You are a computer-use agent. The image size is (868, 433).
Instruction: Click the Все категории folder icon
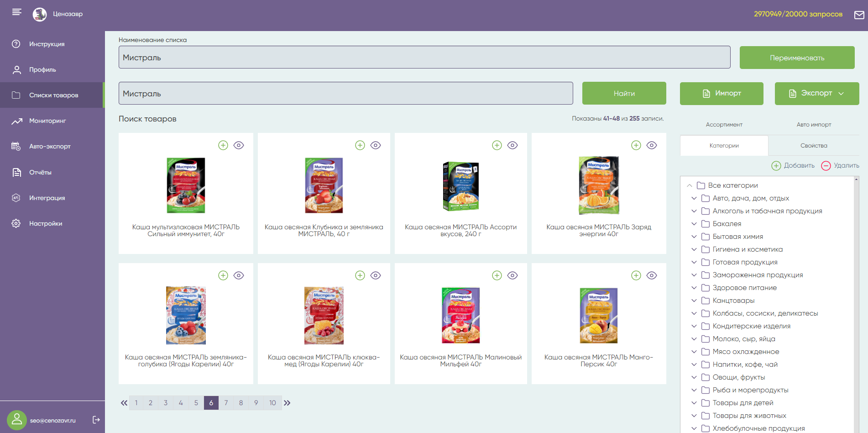pyautogui.click(x=701, y=185)
